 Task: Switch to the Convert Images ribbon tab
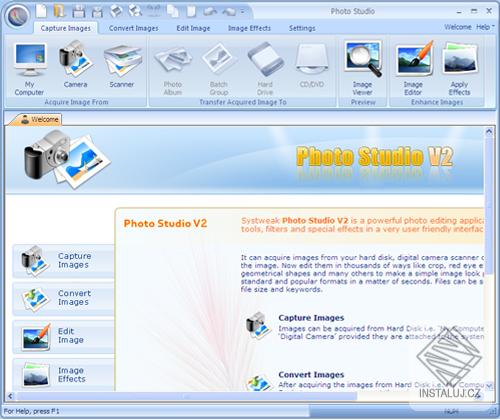[134, 28]
